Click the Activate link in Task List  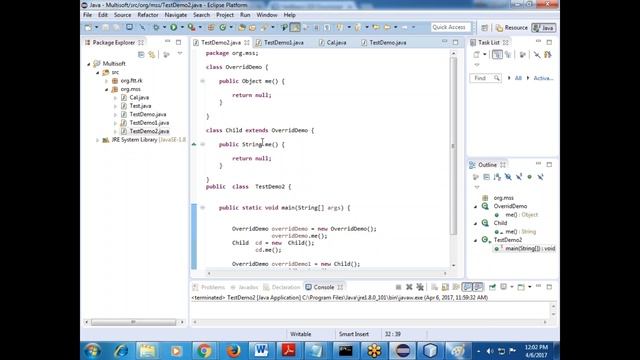point(543,78)
